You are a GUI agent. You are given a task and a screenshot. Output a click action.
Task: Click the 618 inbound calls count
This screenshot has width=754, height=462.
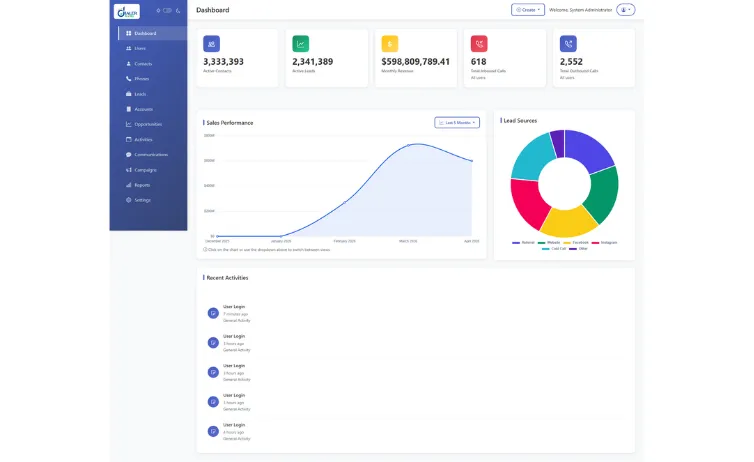click(478, 62)
